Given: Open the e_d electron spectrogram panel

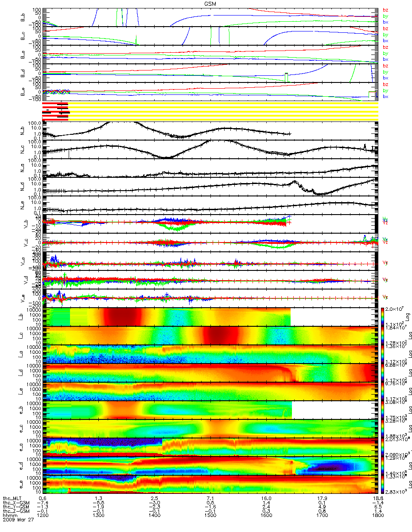Looking at the screenshot, I should pos(210,466).
